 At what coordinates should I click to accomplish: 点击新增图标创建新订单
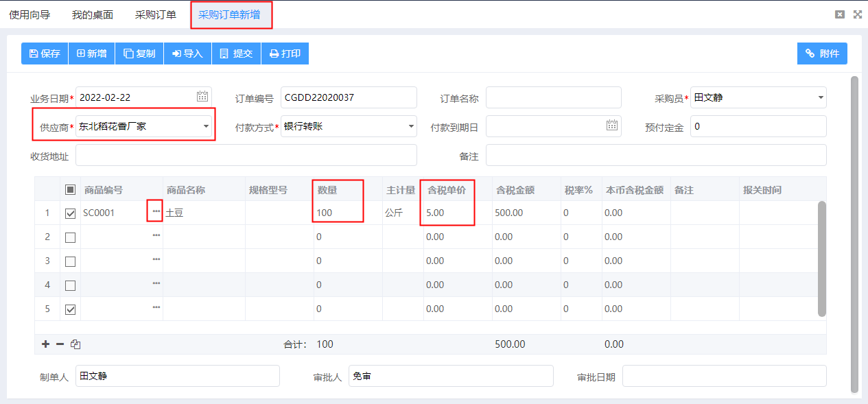[91, 53]
